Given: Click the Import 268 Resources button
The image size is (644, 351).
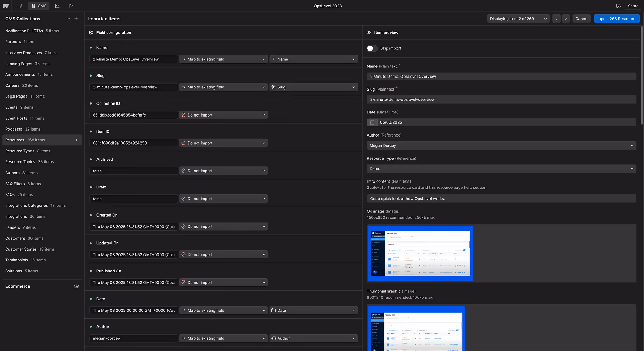Looking at the screenshot, I should coord(617,19).
